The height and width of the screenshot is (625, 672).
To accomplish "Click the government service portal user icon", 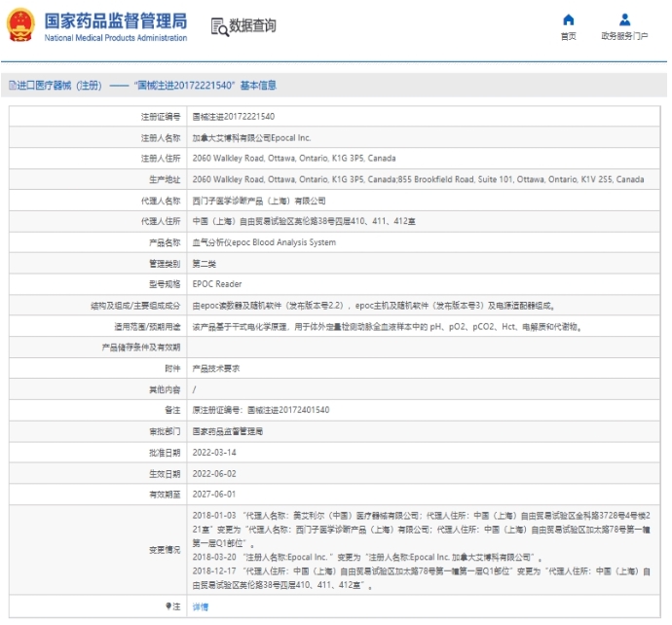I will 624,19.
